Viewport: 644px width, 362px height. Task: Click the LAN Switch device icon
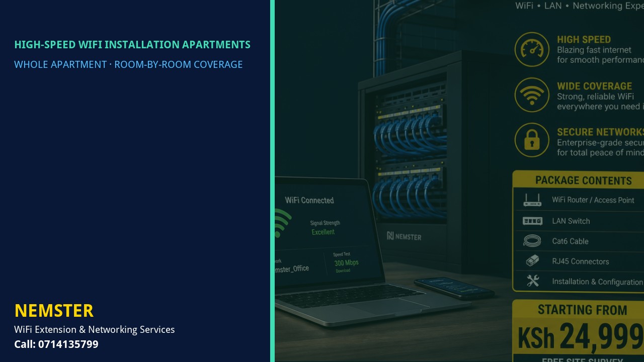tap(532, 221)
